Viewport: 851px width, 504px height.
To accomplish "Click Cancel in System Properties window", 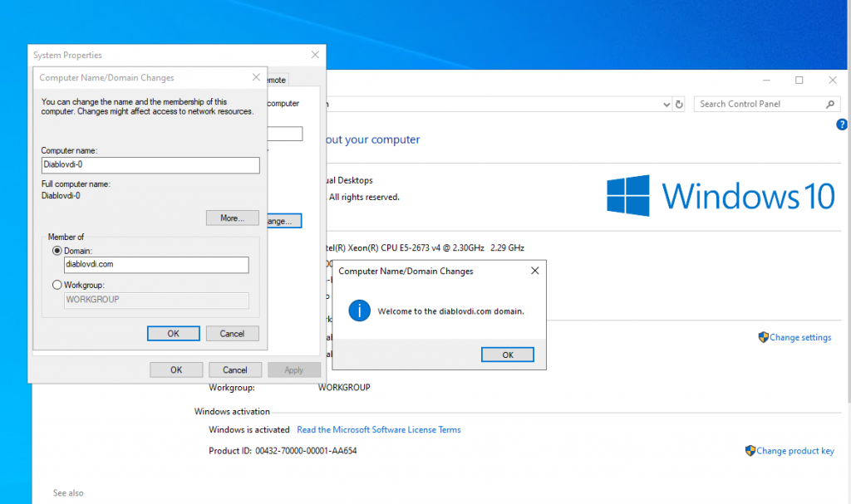I will pos(235,370).
